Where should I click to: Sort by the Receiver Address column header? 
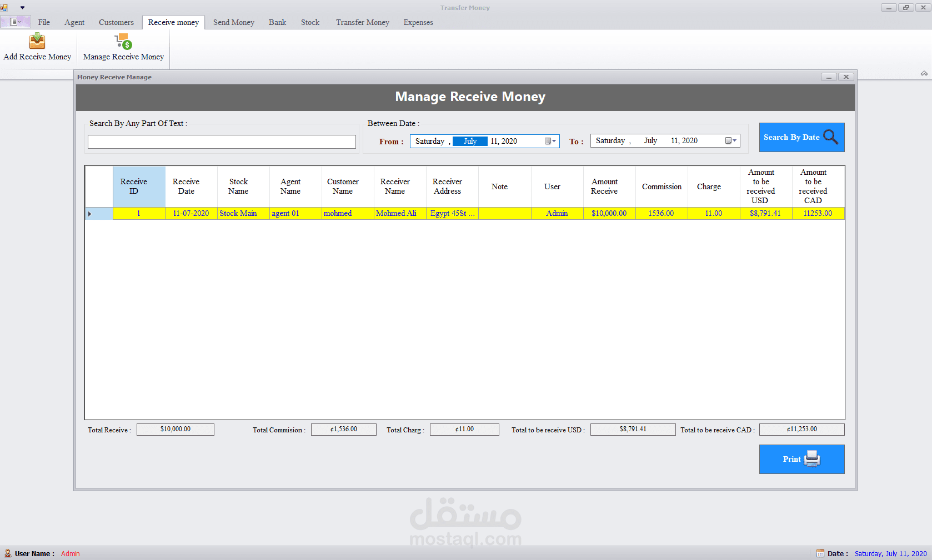point(452,186)
